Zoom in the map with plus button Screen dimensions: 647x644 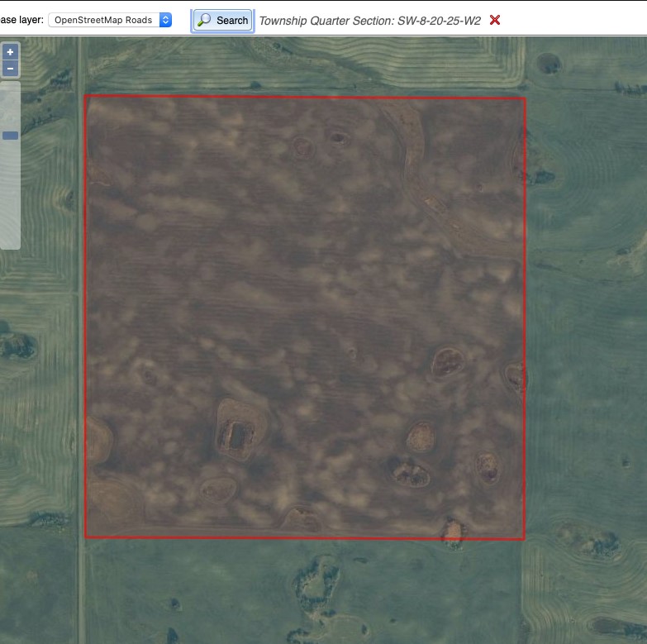click(10, 52)
